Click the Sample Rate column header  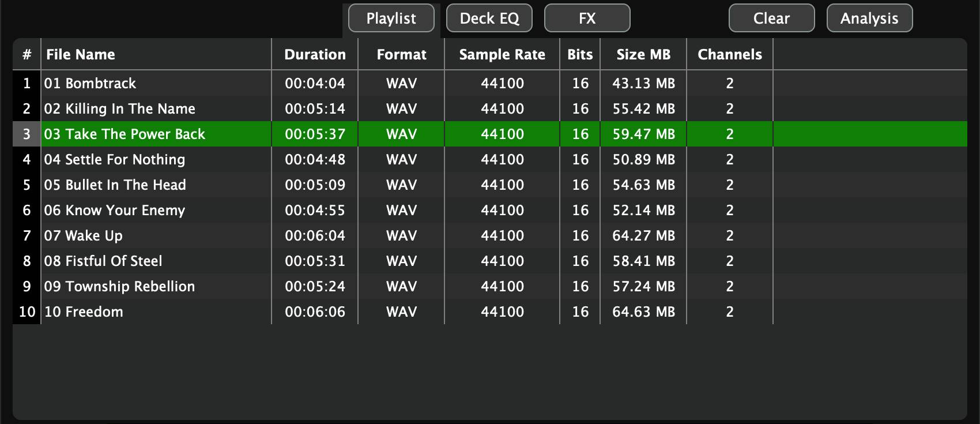point(502,54)
